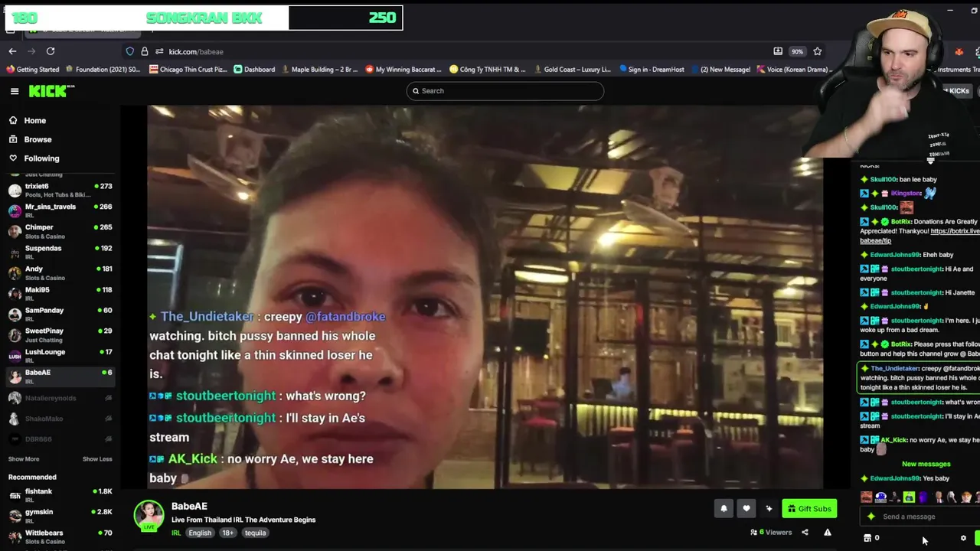The width and height of the screenshot is (980, 551).
Task: Toggle notification bell for BabeAE
Action: pyautogui.click(x=724, y=509)
